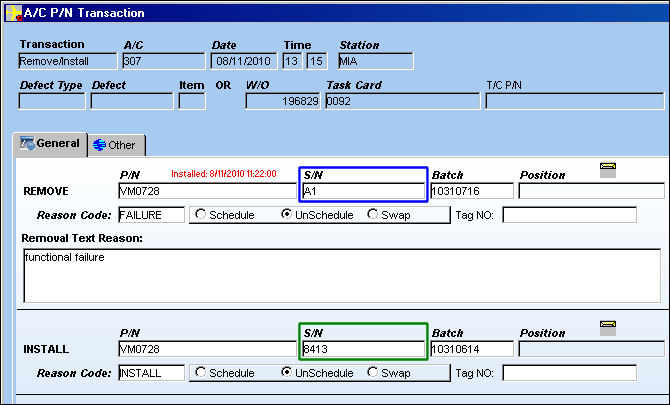Click the yellow note icon in REMOVE section
This screenshot has width=670, height=405.
[x=608, y=170]
